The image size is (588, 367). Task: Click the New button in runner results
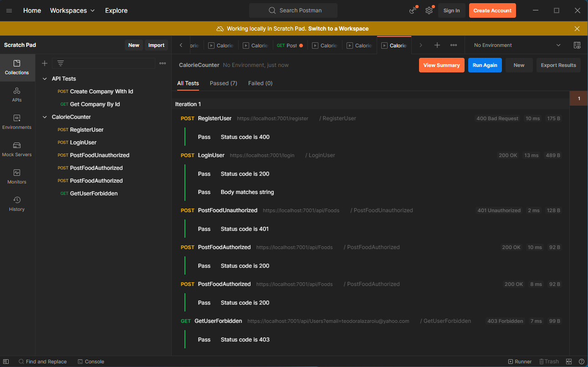pos(519,65)
